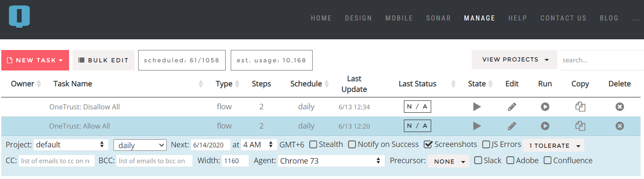Image resolution: width=644 pixels, height=179 pixels.
Task: Focus the search field
Action: pyautogui.click(x=602, y=60)
